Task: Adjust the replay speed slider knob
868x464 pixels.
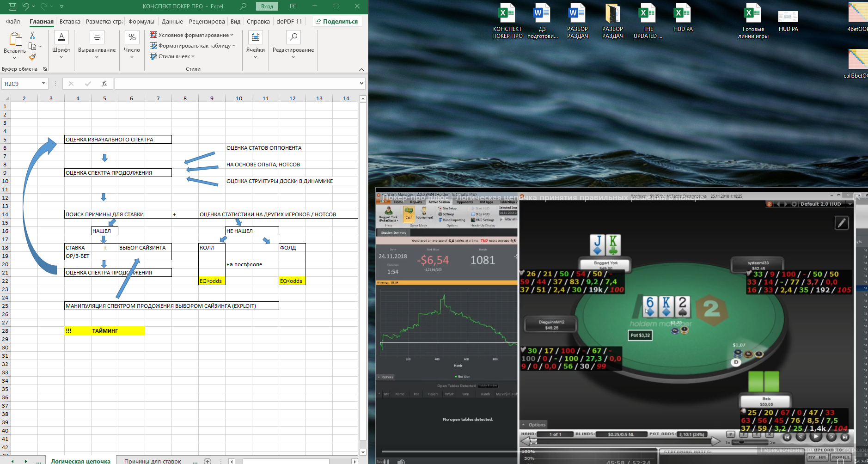Action: click(x=741, y=442)
